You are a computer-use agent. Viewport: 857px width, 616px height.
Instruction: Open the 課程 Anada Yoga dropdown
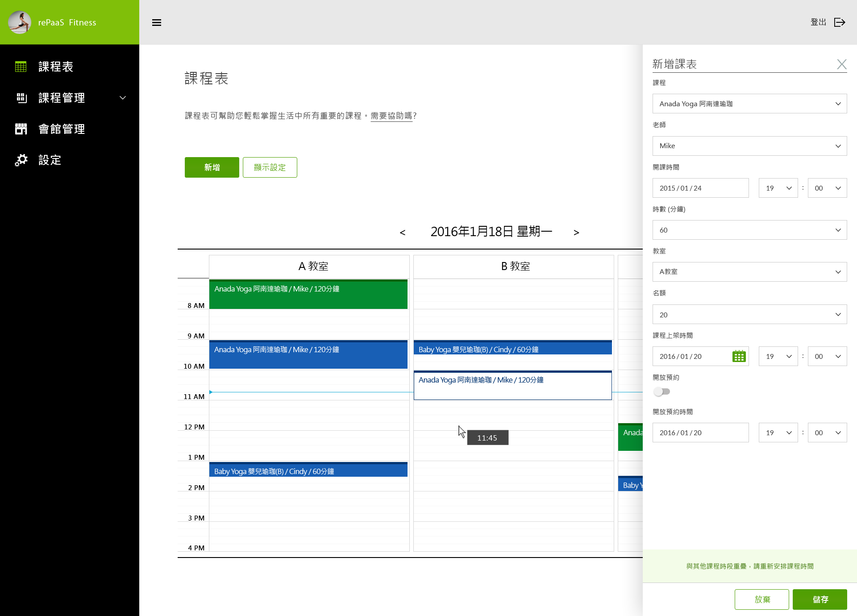coord(749,104)
